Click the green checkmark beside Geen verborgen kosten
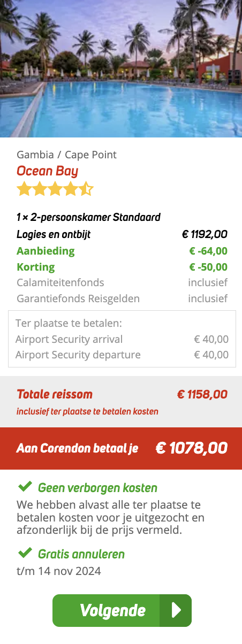The height and width of the screenshot is (644, 242). tap(25, 487)
